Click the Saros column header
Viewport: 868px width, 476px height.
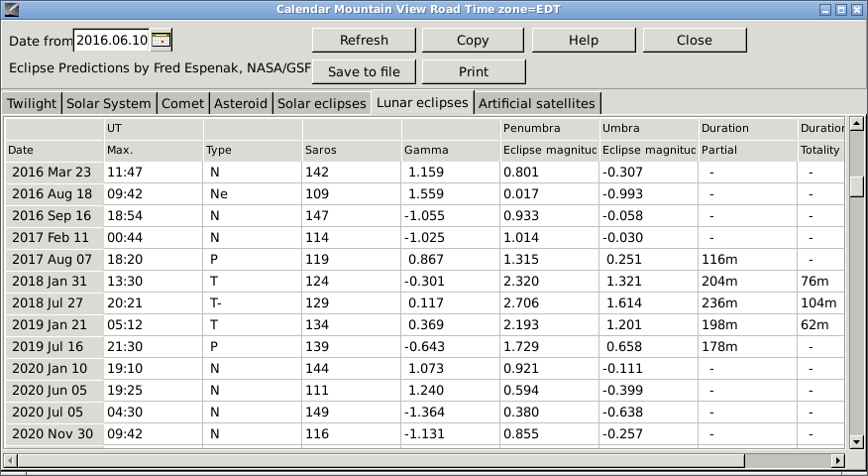[x=352, y=150]
